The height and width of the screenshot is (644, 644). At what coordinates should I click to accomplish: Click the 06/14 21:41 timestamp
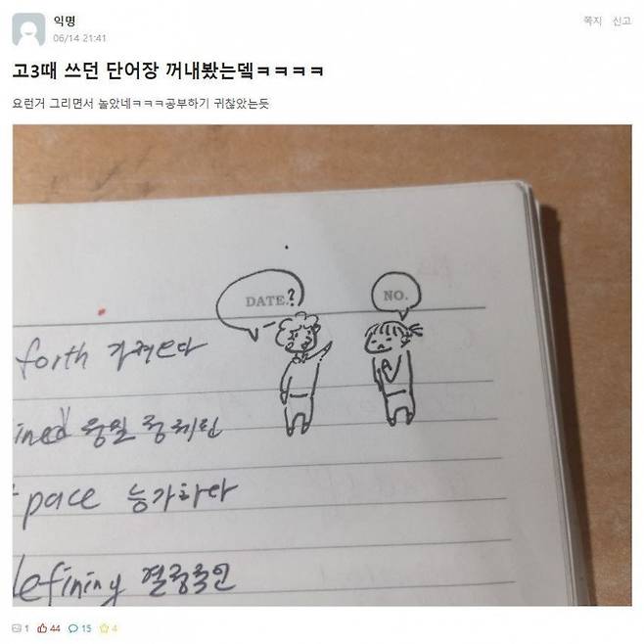(x=79, y=38)
